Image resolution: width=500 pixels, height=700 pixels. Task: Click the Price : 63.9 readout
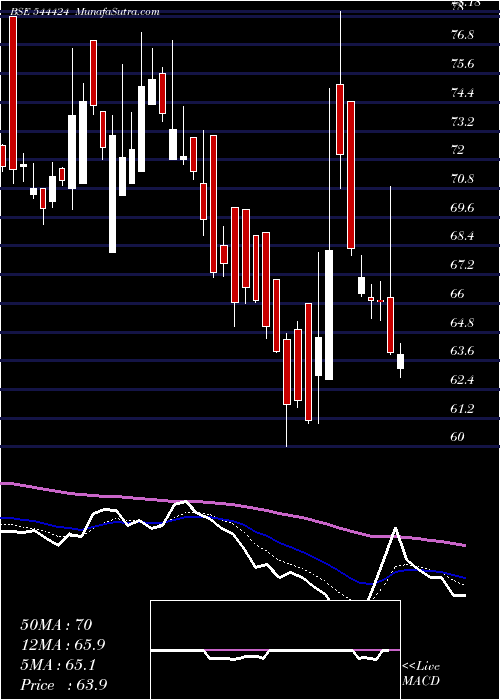click(64, 685)
